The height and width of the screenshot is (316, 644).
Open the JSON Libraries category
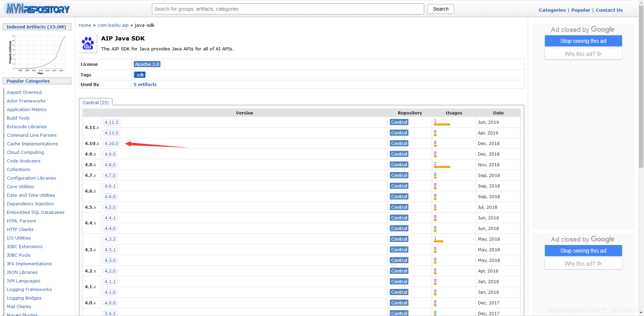click(x=22, y=272)
